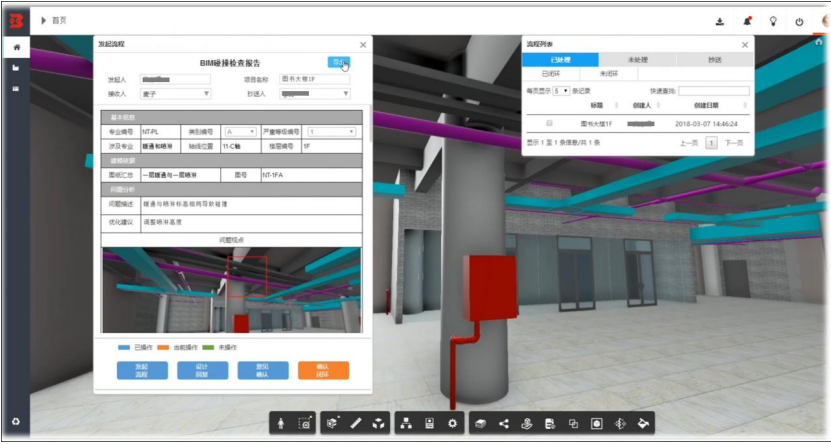Click the 11-C轴 axis position cell
This screenshot has height=444, width=831.
[240, 146]
